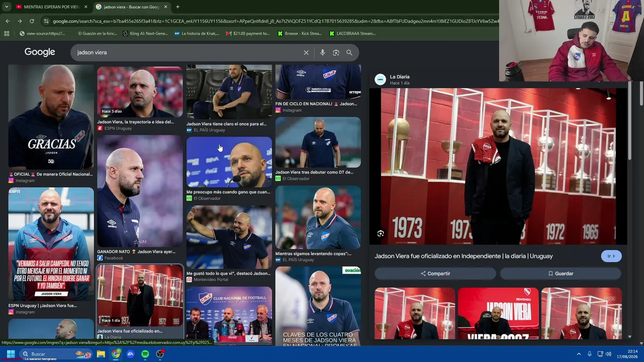
Task: Open the 'La Diaria' source name in preview panel
Action: 399,77
